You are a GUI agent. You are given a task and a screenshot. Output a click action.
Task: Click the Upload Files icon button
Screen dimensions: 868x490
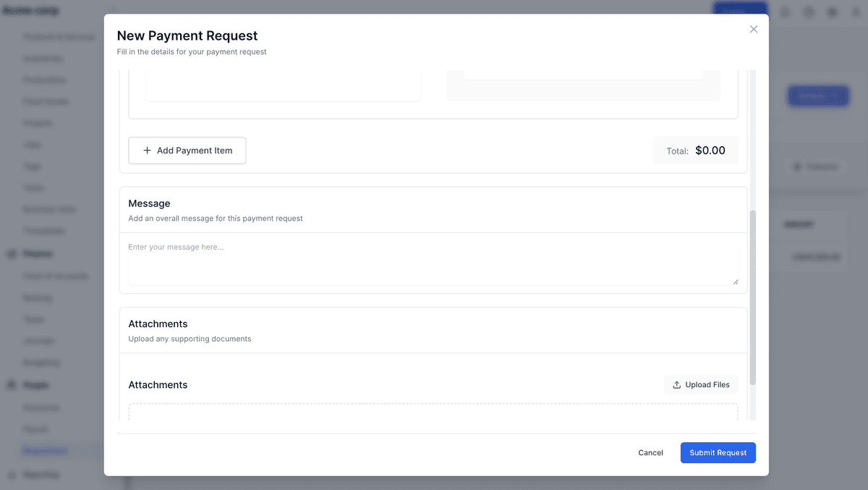[700, 385]
